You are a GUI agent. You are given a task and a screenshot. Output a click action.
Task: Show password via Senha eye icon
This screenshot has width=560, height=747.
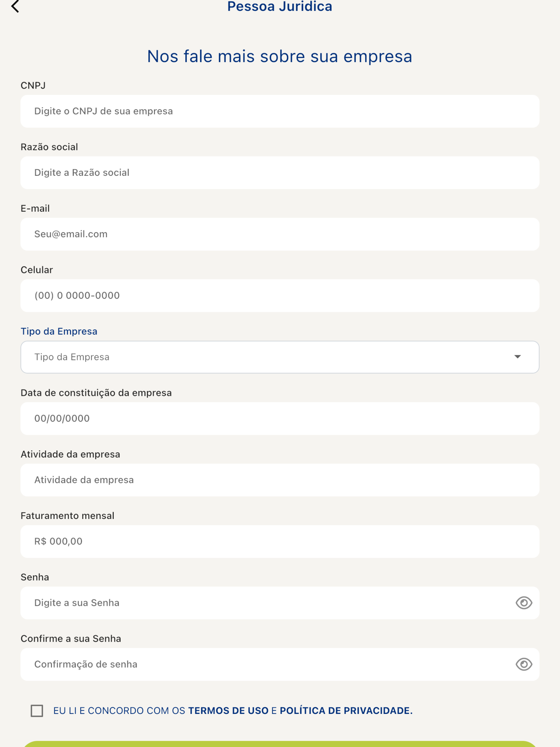coord(524,603)
